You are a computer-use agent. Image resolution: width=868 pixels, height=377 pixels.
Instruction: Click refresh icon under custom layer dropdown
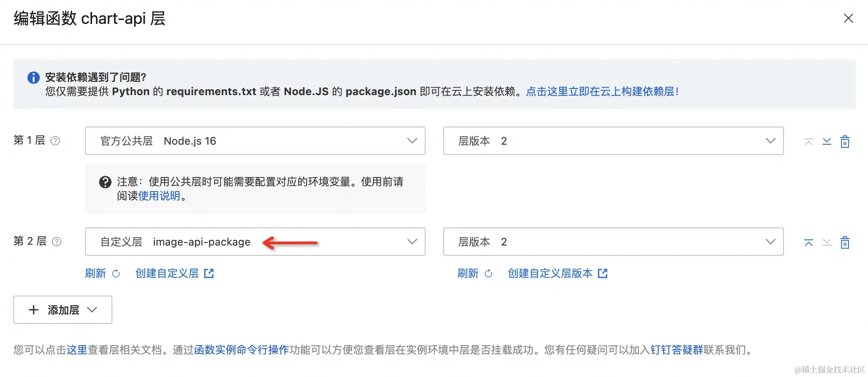click(x=116, y=274)
